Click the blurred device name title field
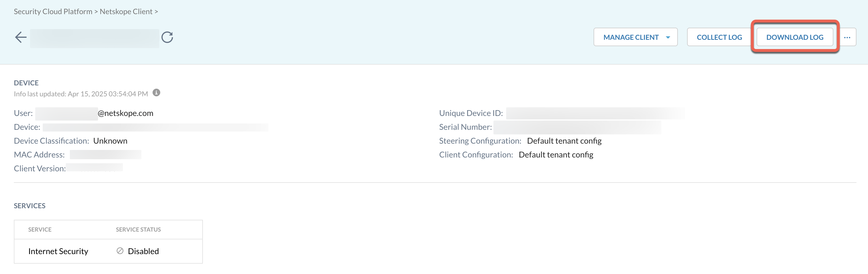 (x=94, y=38)
